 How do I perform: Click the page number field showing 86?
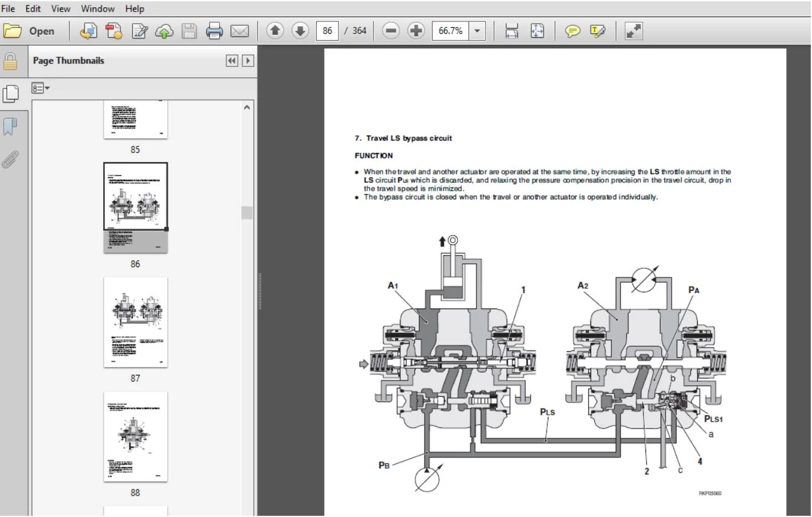pos(327,31)
